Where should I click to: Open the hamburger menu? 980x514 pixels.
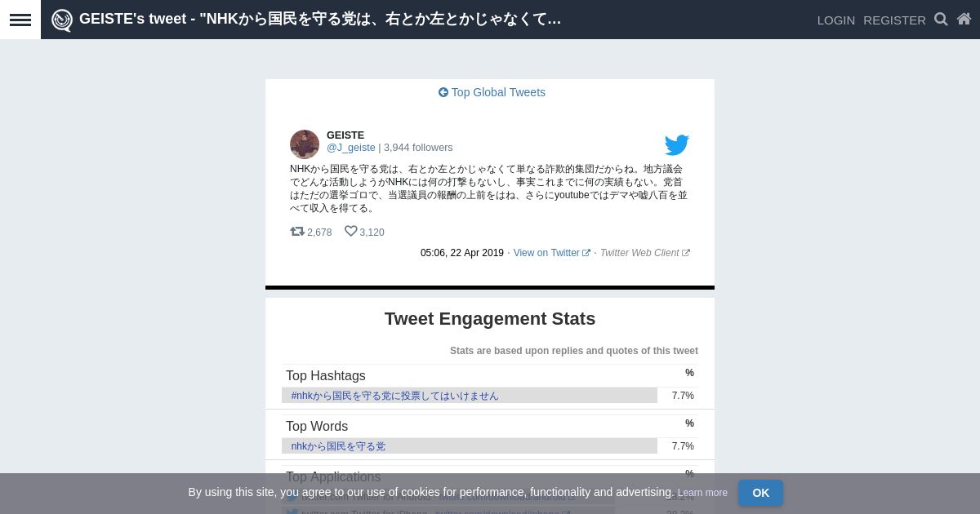tap(20, 20)
